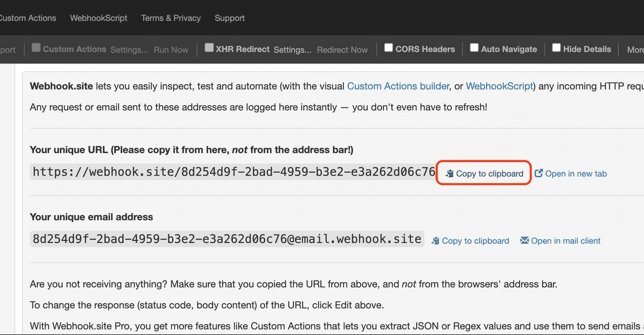This screenshot has height=335, width=644.
Task: Click Redirect Now in toolbar
Action: [x=342, y=49]
